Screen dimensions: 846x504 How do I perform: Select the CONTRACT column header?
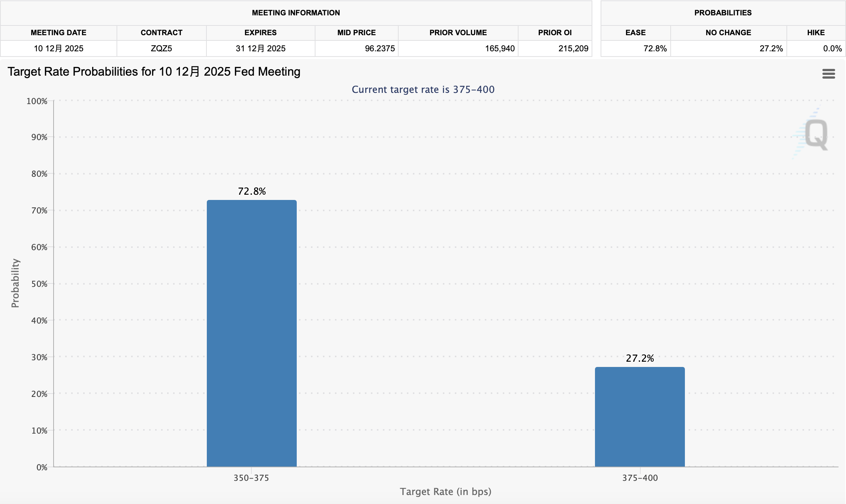(161, 33)
